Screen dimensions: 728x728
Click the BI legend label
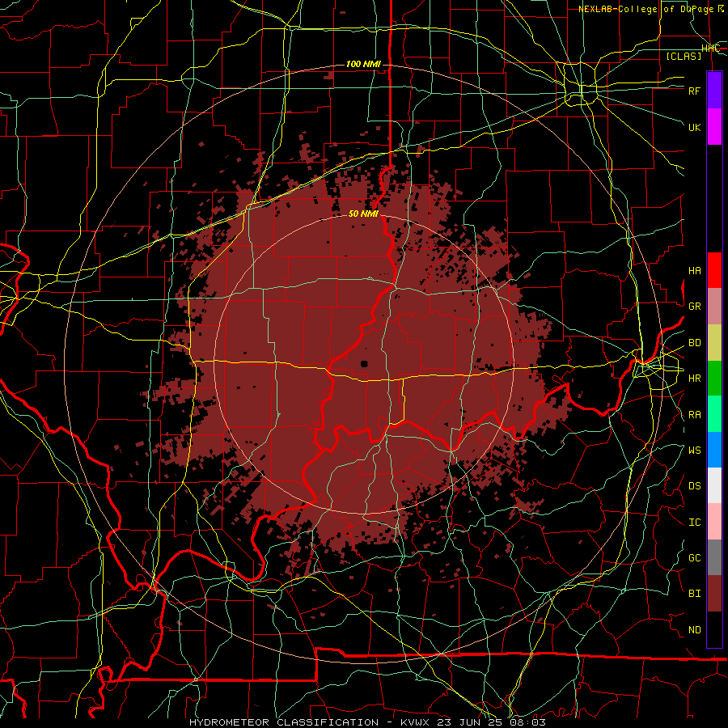[694, 594]
